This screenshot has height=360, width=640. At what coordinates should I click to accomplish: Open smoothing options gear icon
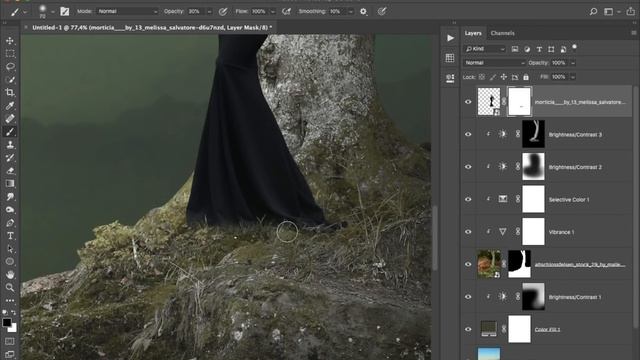(x=363, y=11)
